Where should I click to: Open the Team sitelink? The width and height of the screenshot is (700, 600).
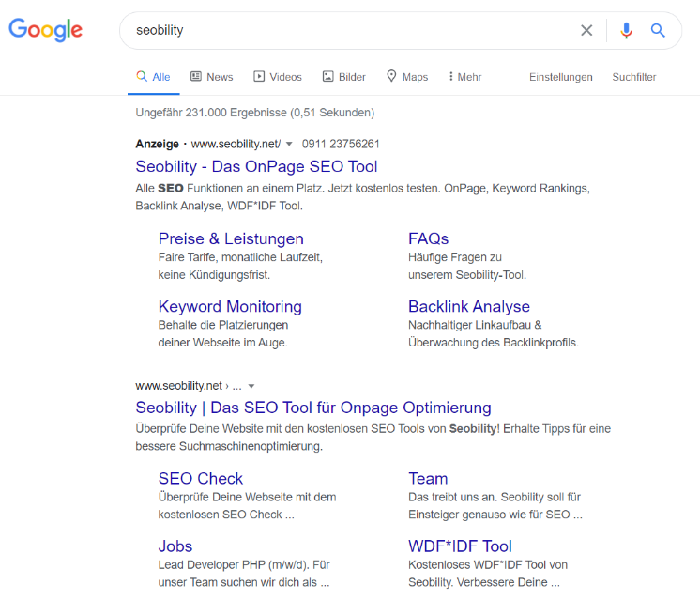(428, 479)
